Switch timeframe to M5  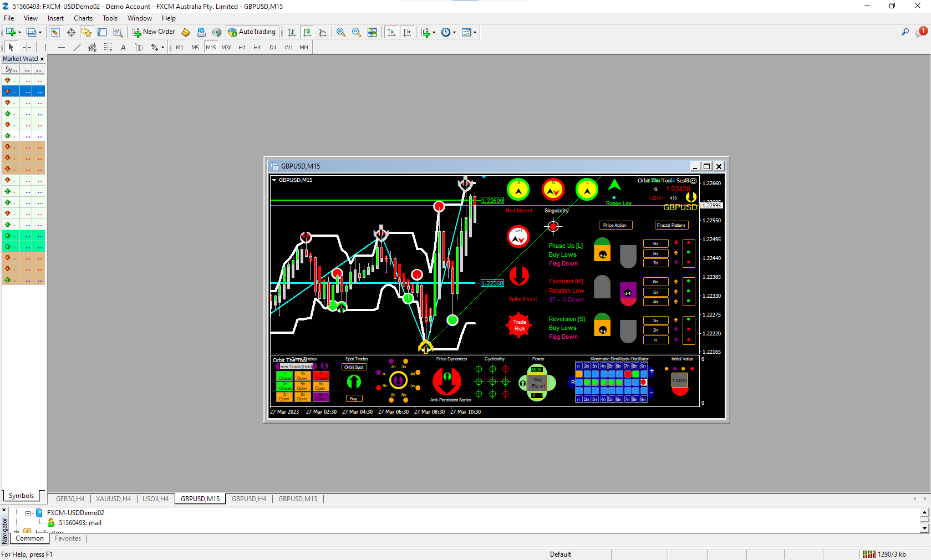[x=195, y=48]
